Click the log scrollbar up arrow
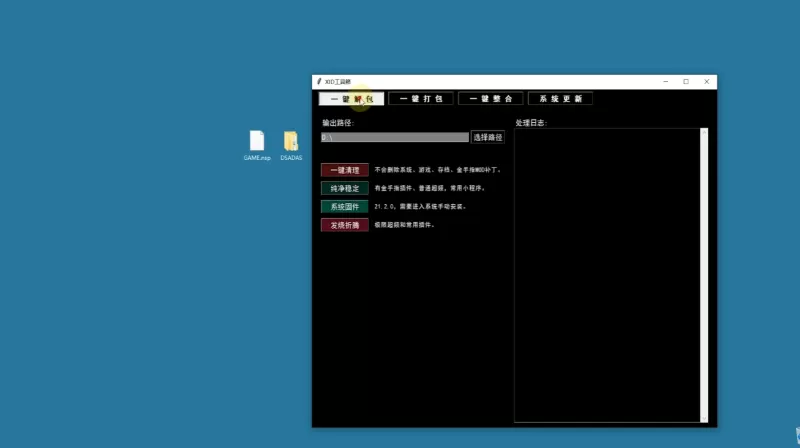The image size is (800, 448). (x=704, y=132)
